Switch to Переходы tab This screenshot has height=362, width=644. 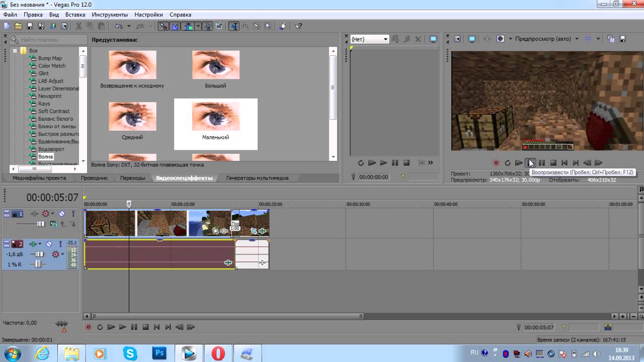132,178
